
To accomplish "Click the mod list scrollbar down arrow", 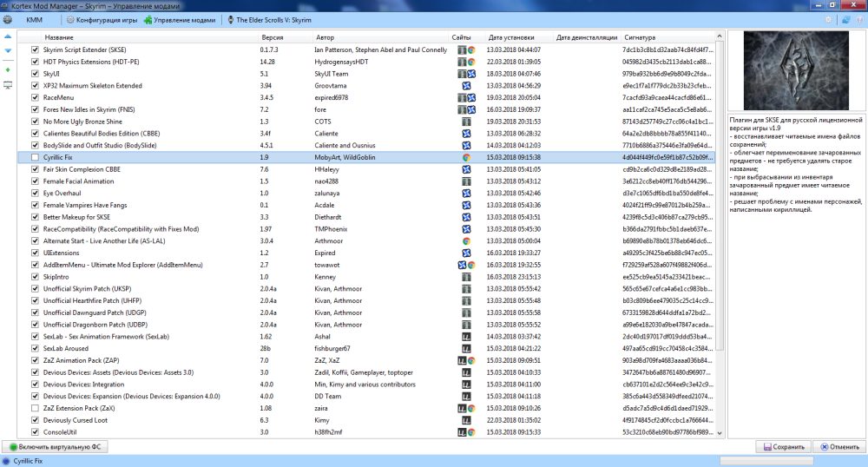I will pos(720,433).
